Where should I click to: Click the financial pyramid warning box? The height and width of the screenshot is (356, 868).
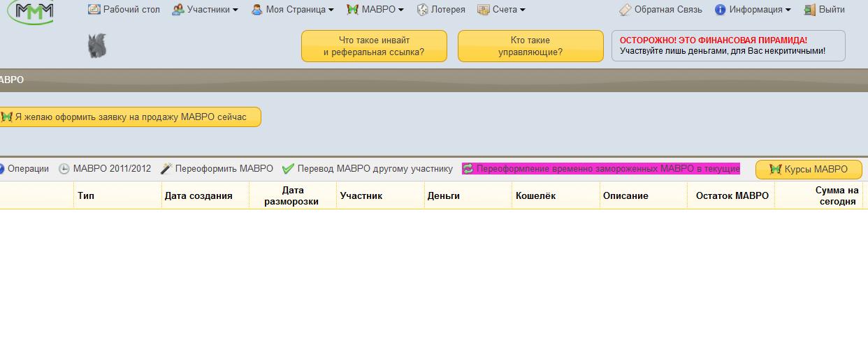point(728,45)
